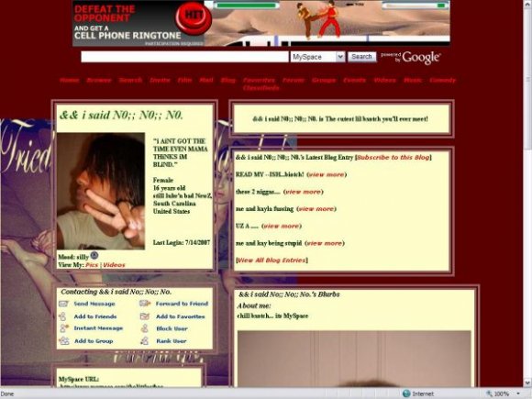Viewport: 532px width, 399px height.
Task: Click the Search button beside the dropdown
Action: [x=361, y=57]
